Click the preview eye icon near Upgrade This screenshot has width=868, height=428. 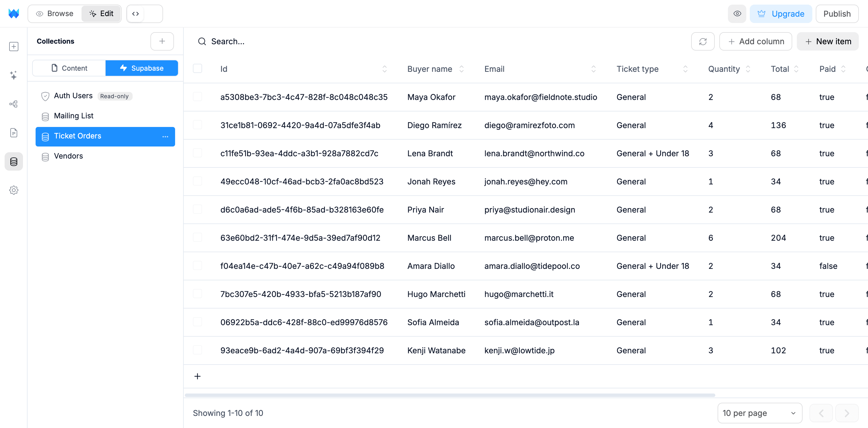click(737, 14)
